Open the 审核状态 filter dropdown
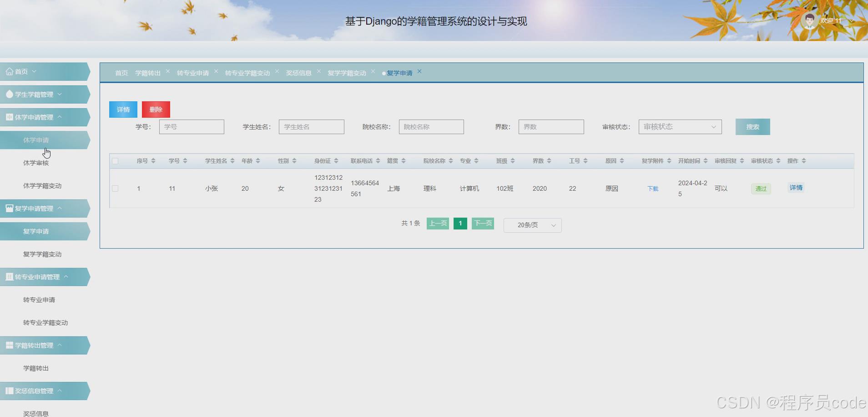This screenshot has height=417, width=868. (679, 127)
